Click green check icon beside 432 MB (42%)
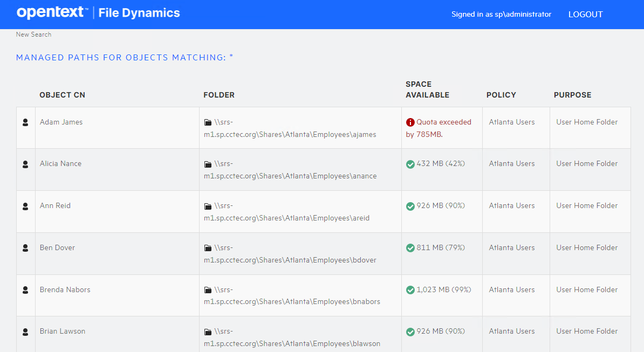This screenshot has width=644, height=352. (x=410, y=164)
